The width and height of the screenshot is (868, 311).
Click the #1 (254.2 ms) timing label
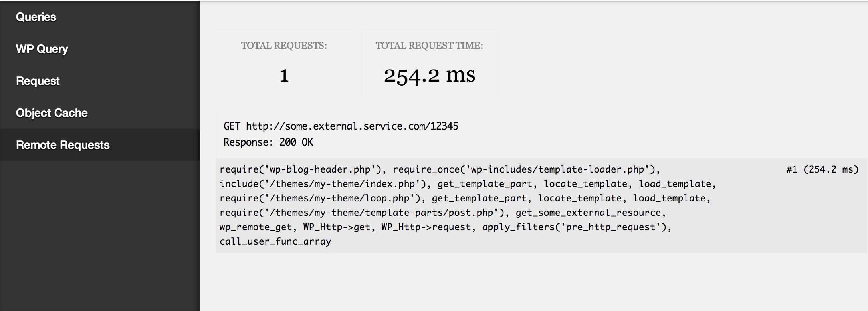pyautogui.click(x=822, y=169)
